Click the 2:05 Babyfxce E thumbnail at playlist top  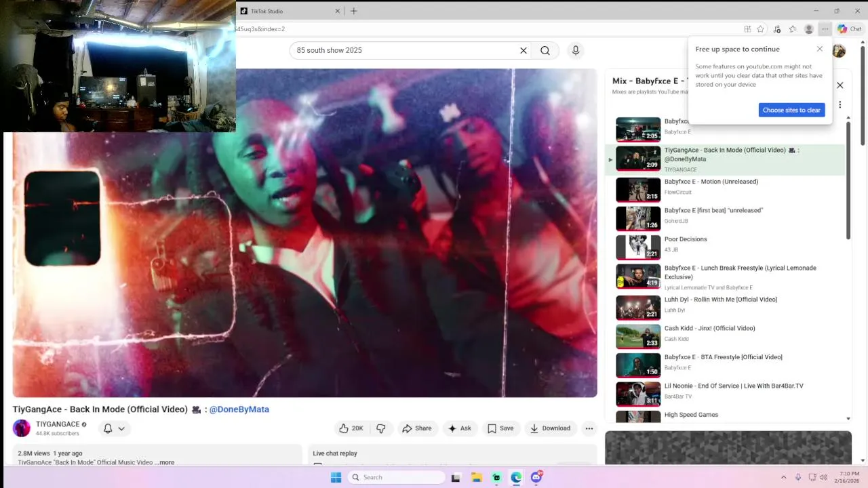638,129
